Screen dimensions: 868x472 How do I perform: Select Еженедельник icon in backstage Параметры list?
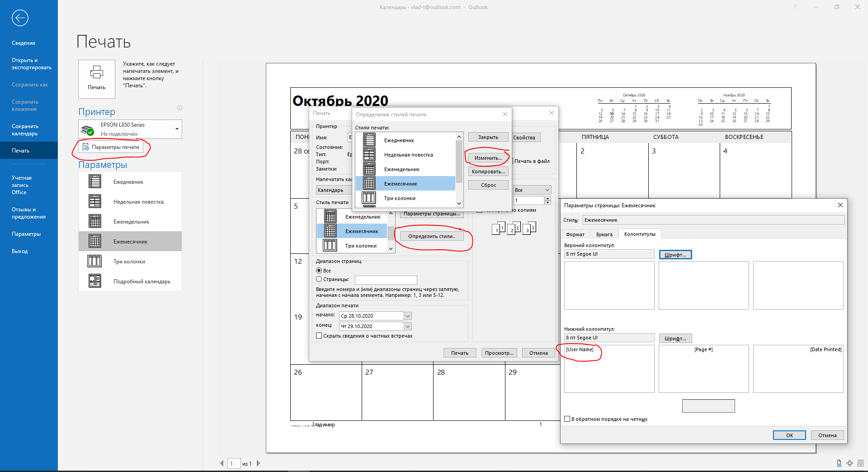tap(94, 221)
